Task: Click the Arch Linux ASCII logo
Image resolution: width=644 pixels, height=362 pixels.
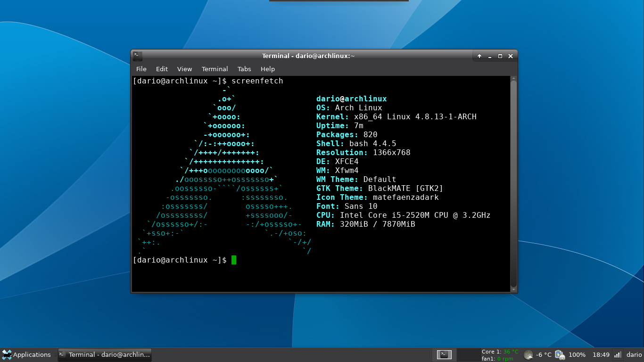Action: pyautogui.click(x=224, y=171)
